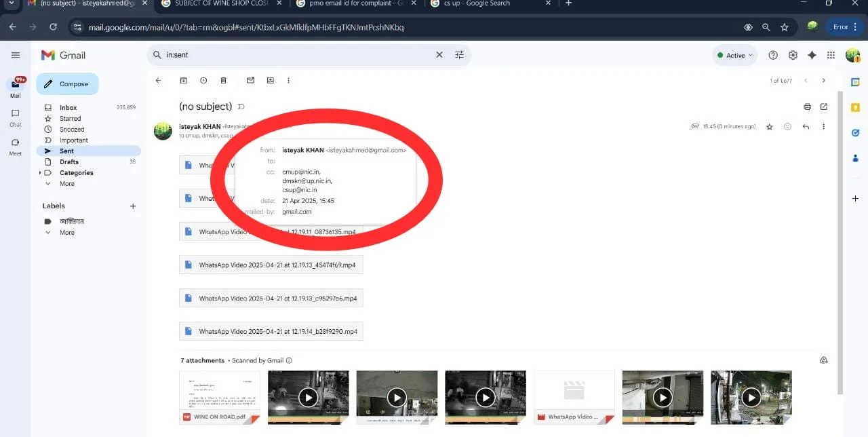Open WINE ON ROAD.pdf attachment thumbnail
This screenshot has width=868, height=437.
220,398
